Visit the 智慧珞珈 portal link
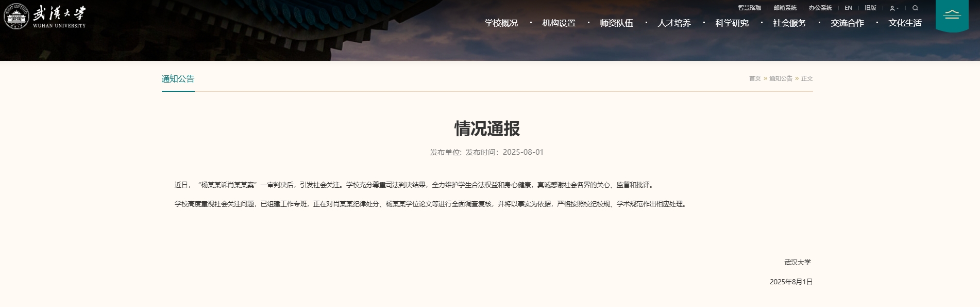The image size is (980, 307). (749, 8)
